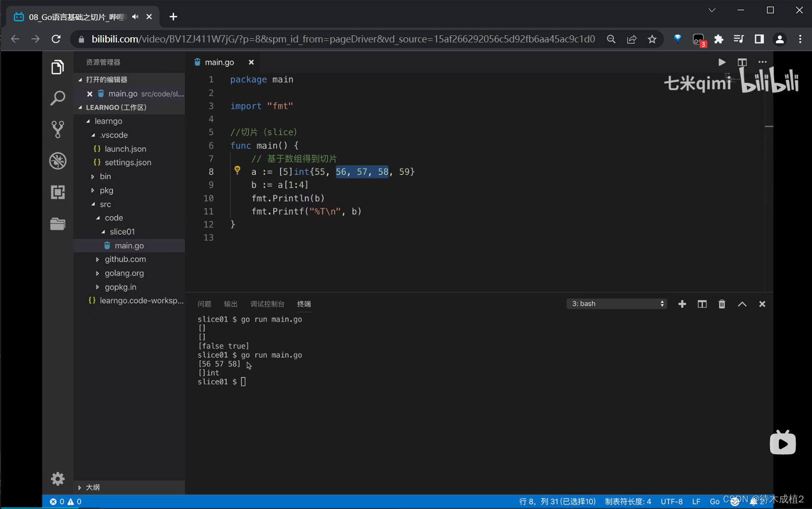The height and width of the screenshot is (509, 812).
Task: Open editor more actions ellipsis
Action: [762, 62]
